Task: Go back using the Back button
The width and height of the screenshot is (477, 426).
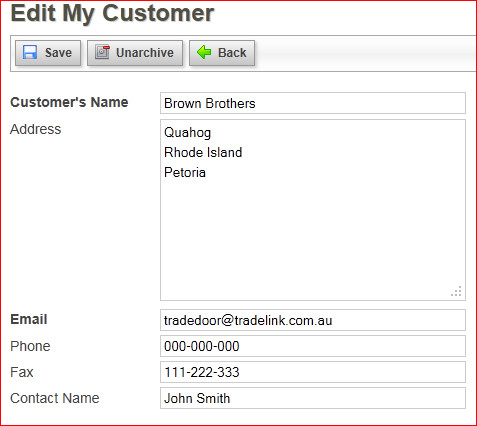Action: click(x=222, y=53)
